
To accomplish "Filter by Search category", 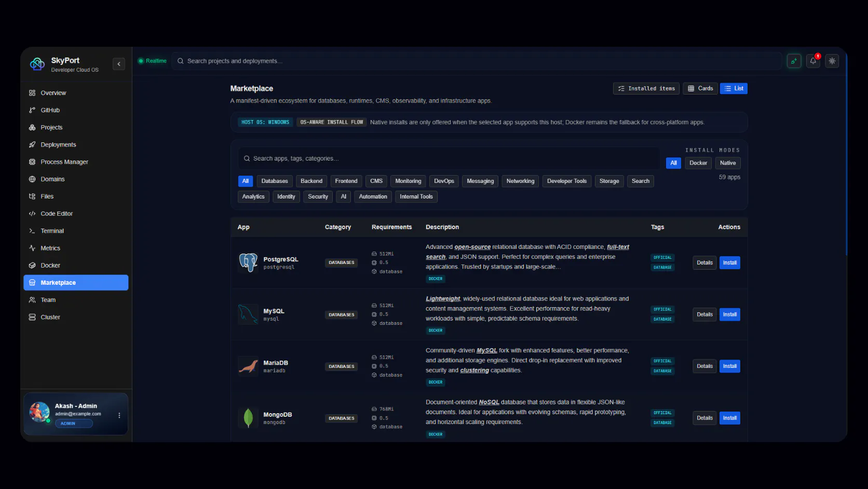I will tap(641, 181).
